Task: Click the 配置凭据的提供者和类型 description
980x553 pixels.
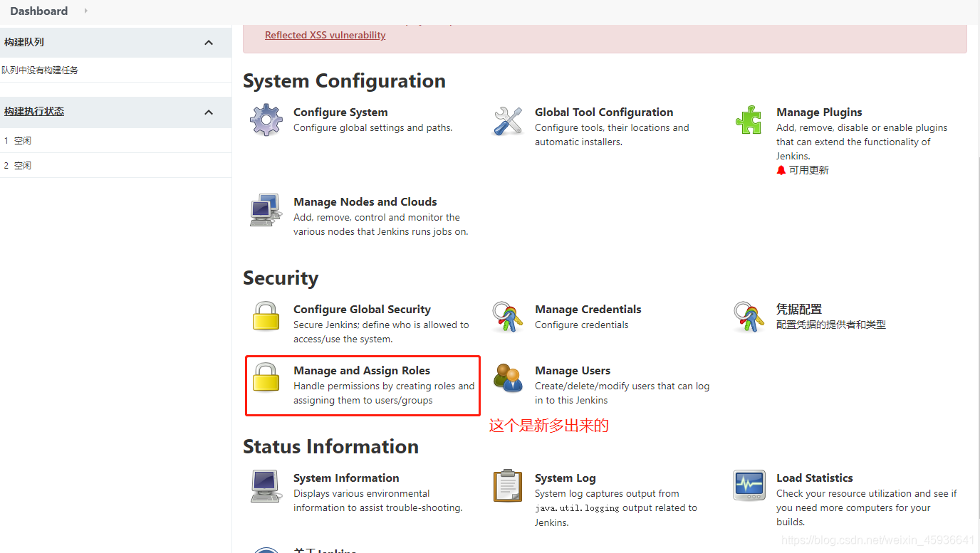Action: pos(831,325)
